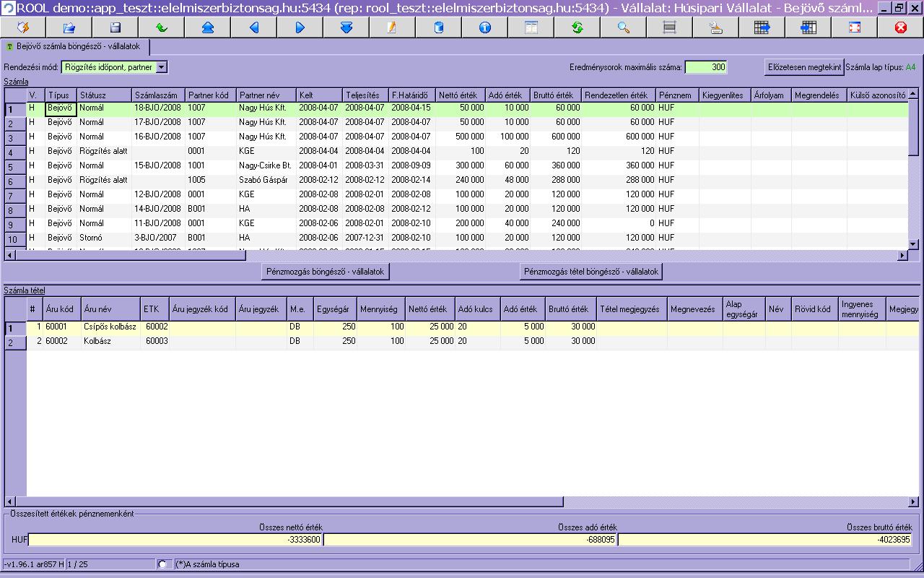Toggle the status bar radio indicator

[x=162, y=564]
